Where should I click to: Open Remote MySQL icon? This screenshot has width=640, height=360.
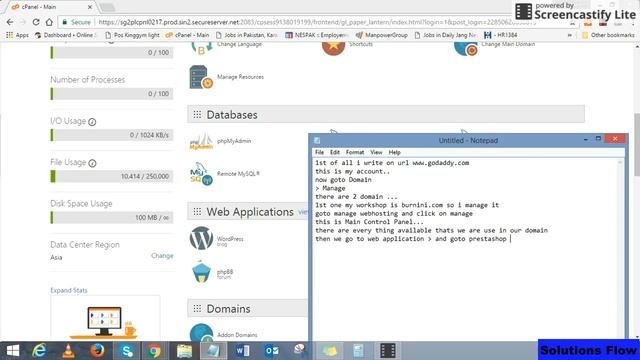click(x=201, y=174)
